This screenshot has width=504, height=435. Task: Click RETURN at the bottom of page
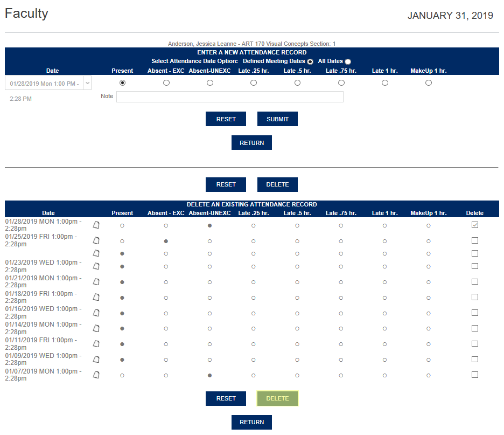click(x=251, y=422)
